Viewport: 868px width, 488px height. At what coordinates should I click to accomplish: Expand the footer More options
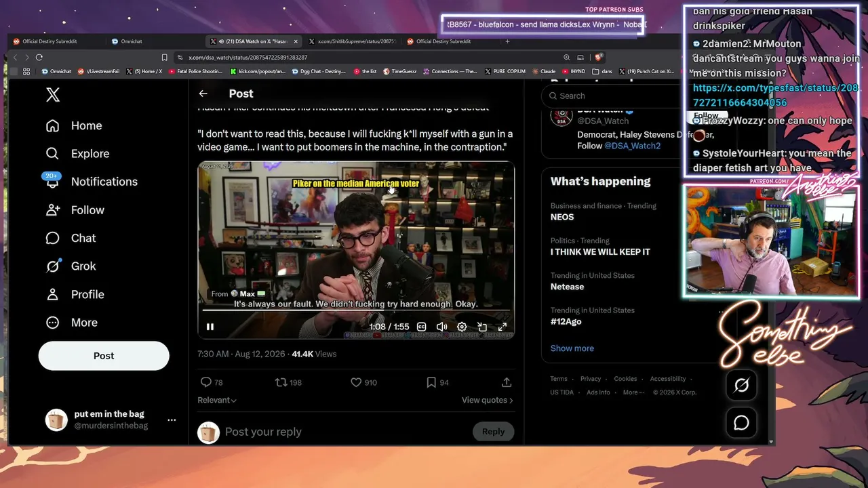pyautogui.click(x=633, y=392)
